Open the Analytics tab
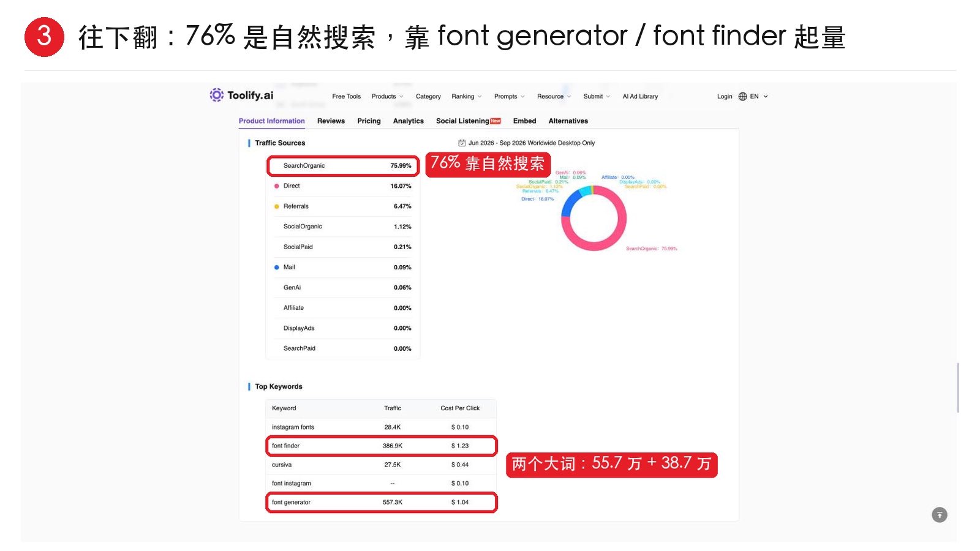The height and width of the screenshot is (551, 980). pos(408,121)
